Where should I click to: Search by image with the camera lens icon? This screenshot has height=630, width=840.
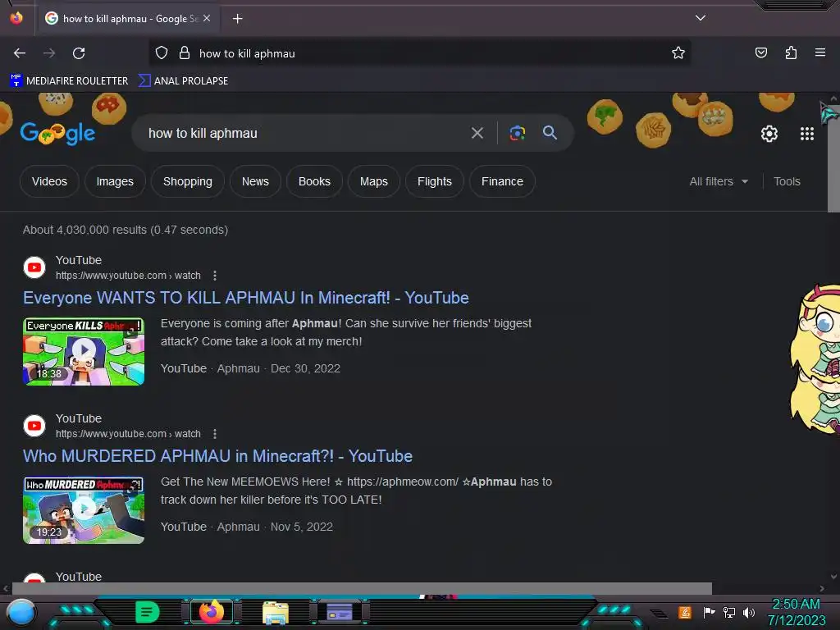coord(517,133)
